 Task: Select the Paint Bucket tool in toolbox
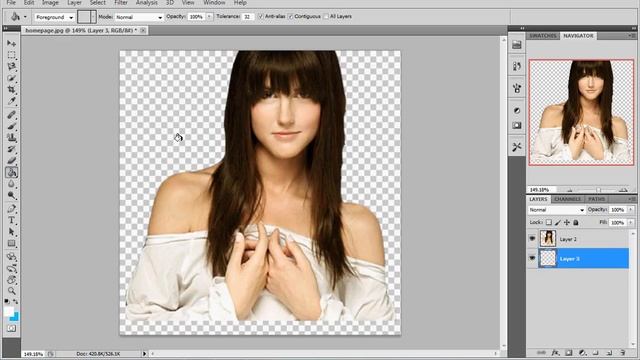(x=11, y=173)
